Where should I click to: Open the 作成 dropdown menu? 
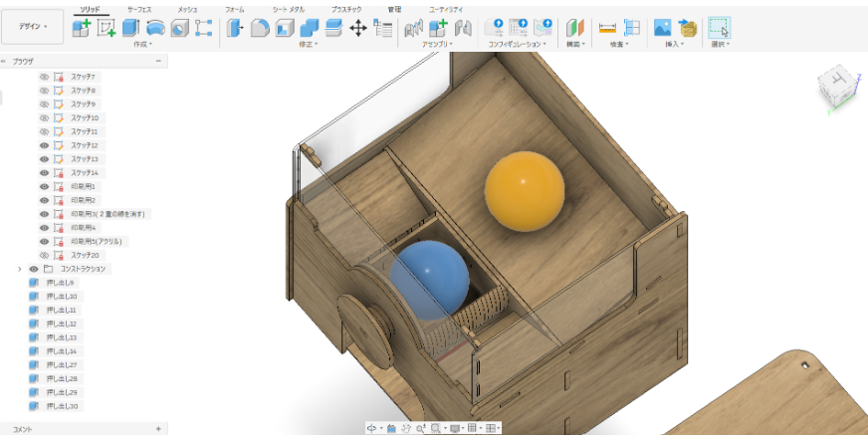tap(142, 44)
